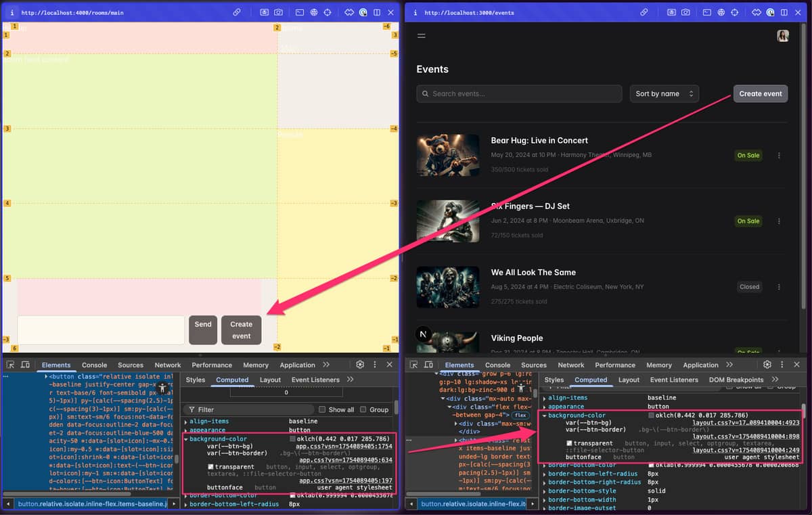Click the oklch color swatch in right Computed pane
Image resolution: width=812 pixels, height=515 pixels.
(x=651, y=416)
